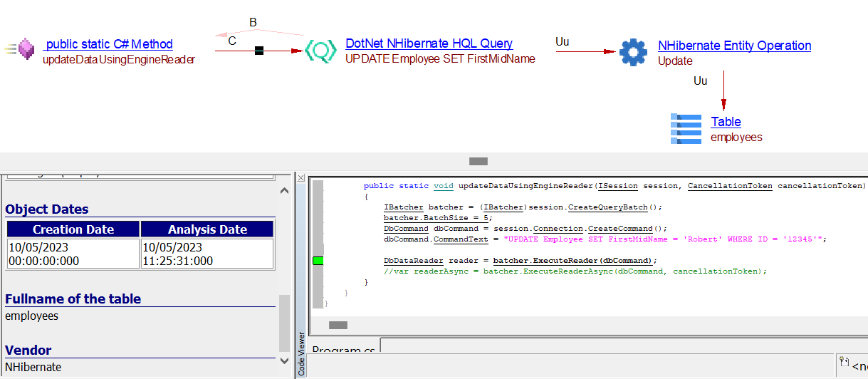Image resolution: width=868 pixels, height=379 pixels.
Task: Click the black square on link C
Action: pyautogui.click(x=259, y=51)
